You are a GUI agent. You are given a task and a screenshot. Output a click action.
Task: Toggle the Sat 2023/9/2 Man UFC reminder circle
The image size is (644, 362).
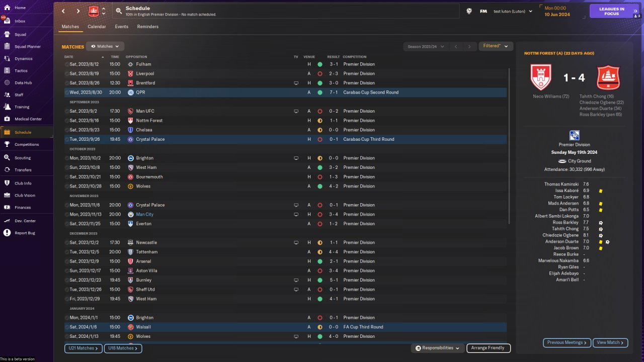[67, 111]
